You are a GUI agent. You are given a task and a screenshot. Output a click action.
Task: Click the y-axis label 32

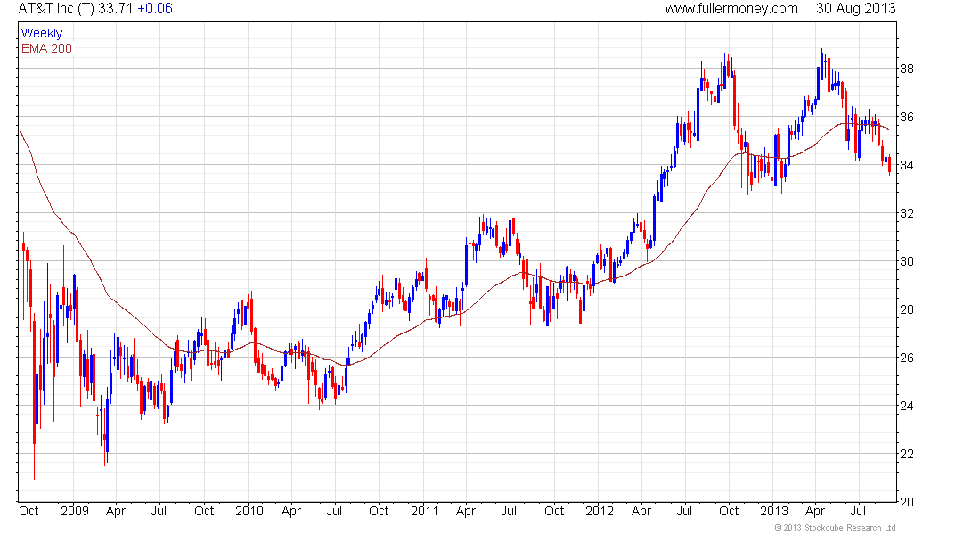coord(906,213)
